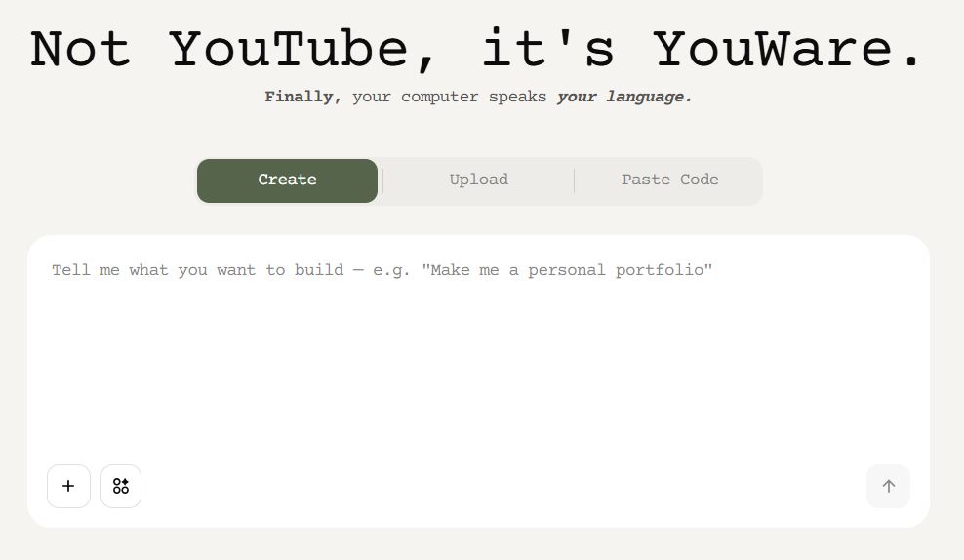Click the 'Finally, your computer speaks your language.' tagline
Screen dimensions: 964x560
point(478,98)
